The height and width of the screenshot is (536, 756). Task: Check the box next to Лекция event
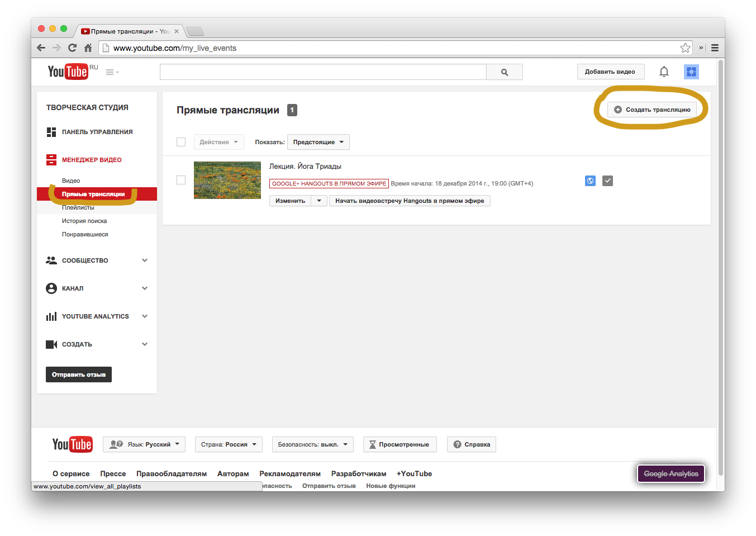pyautogui.click(x=181, y=180)
